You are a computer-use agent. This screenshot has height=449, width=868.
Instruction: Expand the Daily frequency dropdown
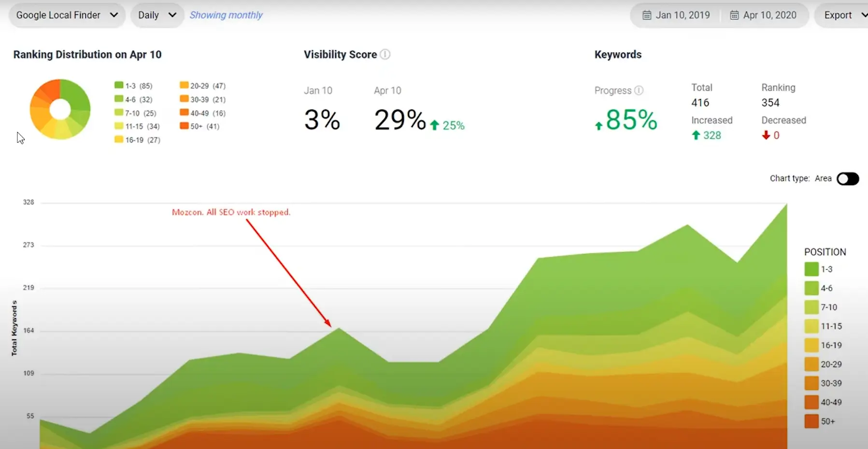tap(156, 15)
